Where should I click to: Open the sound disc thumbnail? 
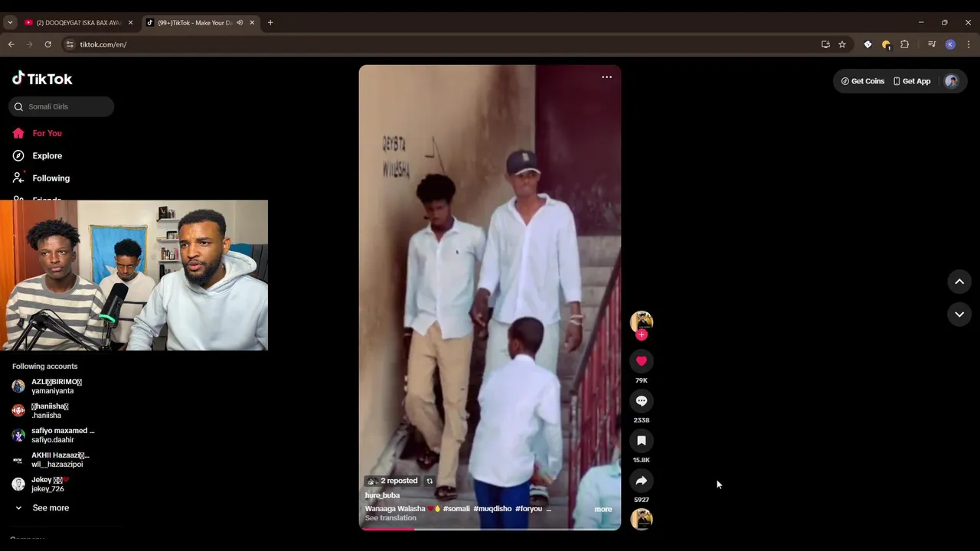pos(642,519)
